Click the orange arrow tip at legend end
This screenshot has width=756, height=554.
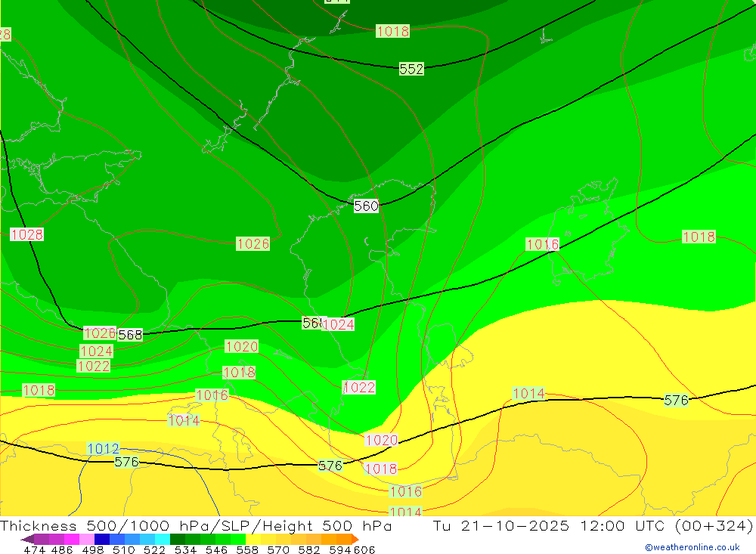coord(355,539)
